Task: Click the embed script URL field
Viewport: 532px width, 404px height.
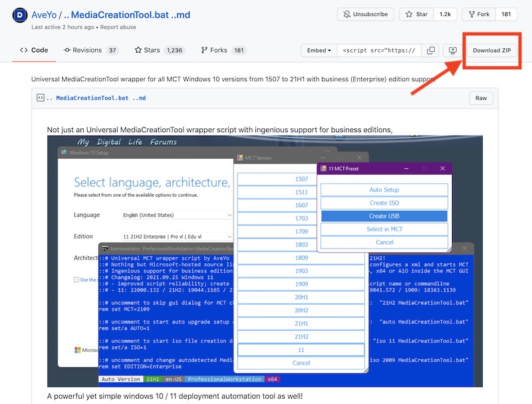Action: coord(379,50)
